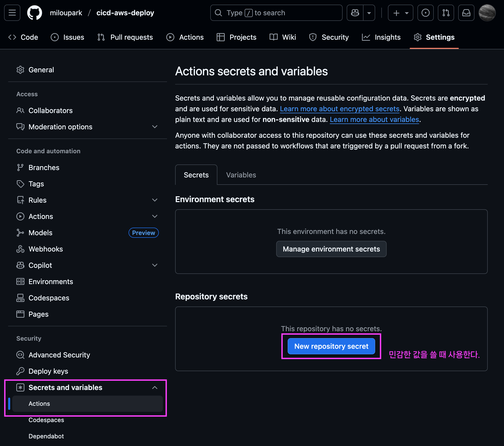Image resolution: width=504 pixels, height=446 pixels.
Task: Expand Moderation options in the sidebar
Action: click(x=155, y=127)
